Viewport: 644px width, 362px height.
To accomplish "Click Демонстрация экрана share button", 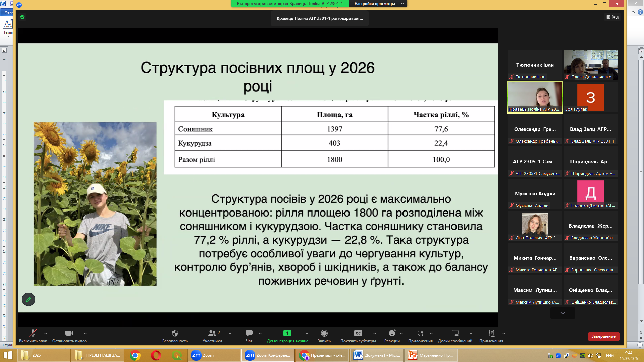I will (x=287, y=336).
